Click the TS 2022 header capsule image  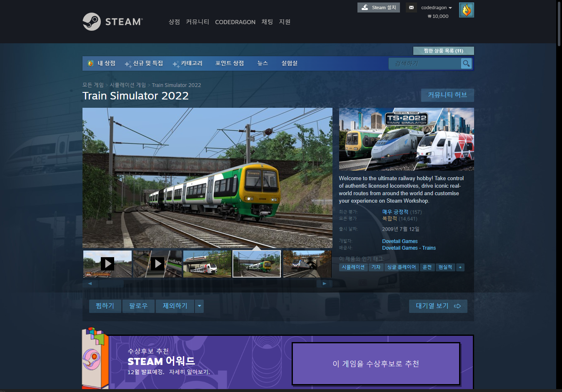pyautogui.click(x=407, y=139)
